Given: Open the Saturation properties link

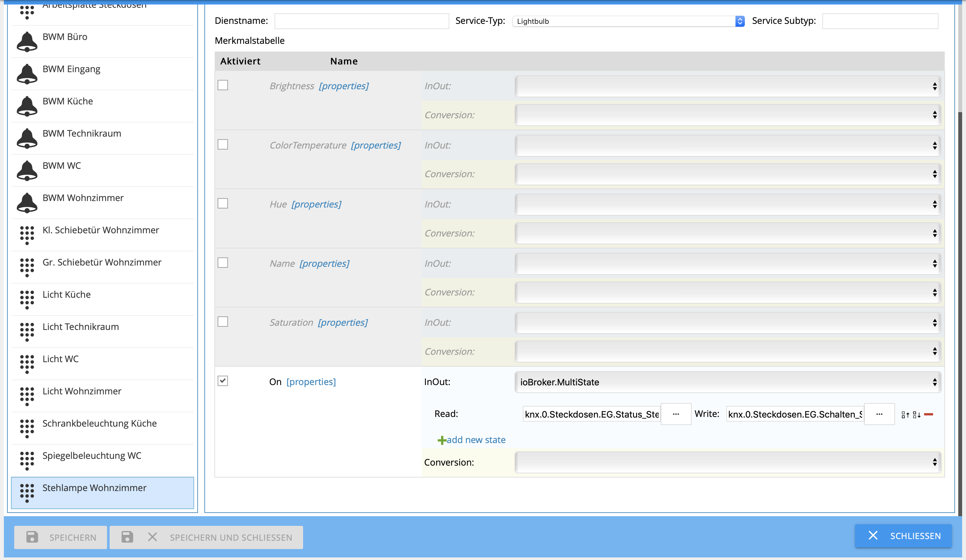Looking at the screenshot, I should point(342,323).
